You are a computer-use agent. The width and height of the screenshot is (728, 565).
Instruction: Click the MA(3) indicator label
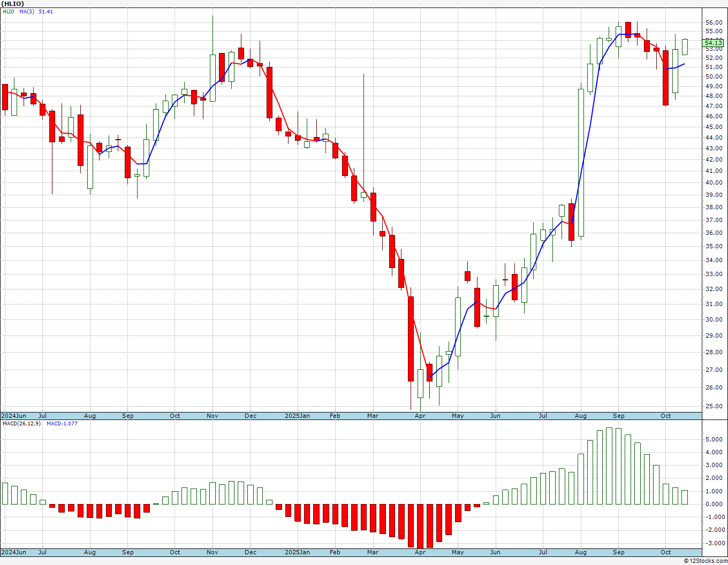click(27, 12)
